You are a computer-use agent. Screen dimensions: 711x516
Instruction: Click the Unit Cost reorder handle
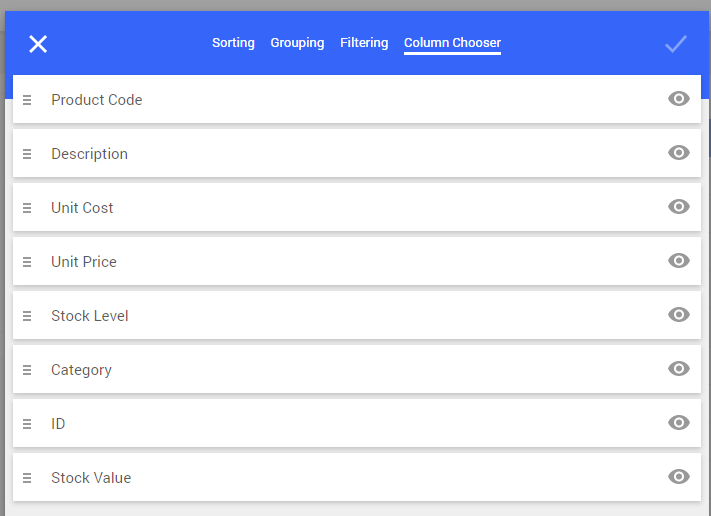pos(27,208)
